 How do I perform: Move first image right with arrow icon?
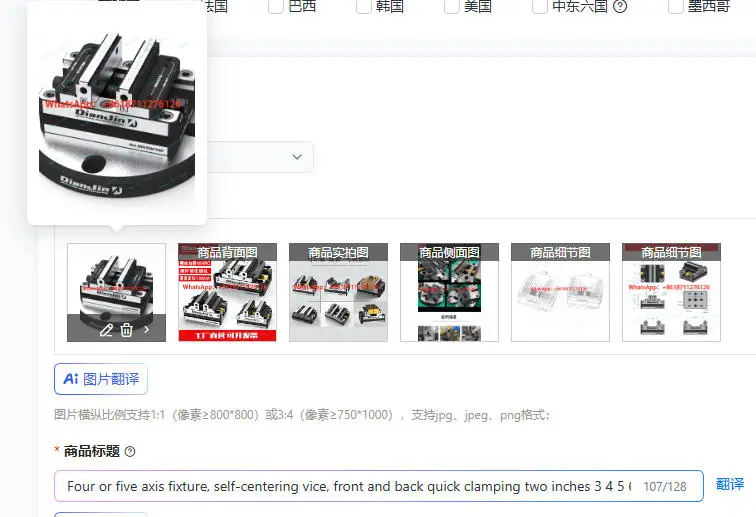pyautogui.click(x=147, y=330)
